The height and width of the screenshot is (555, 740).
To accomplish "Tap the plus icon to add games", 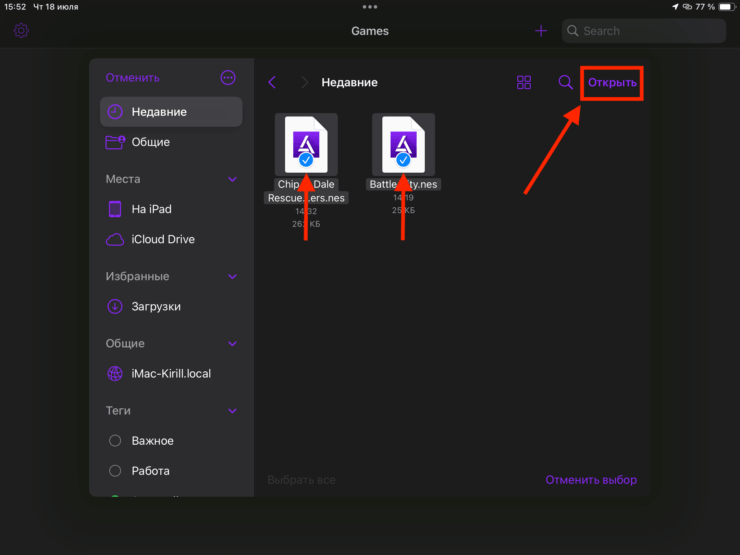I will (x=541, y=31).
